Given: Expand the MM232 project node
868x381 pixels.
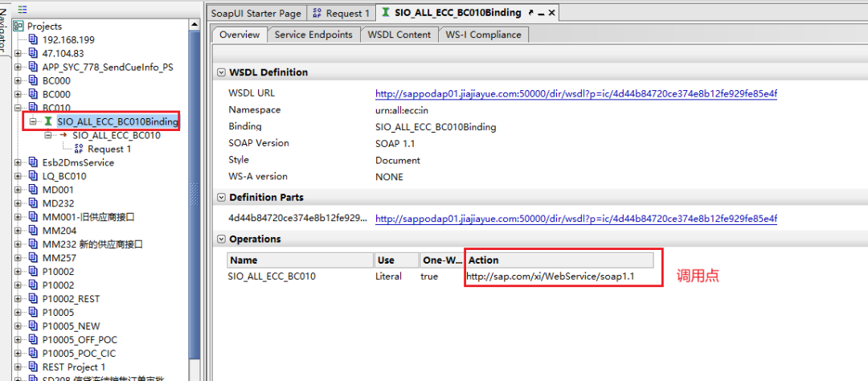Looking at the screenshot, I should tap(18, 244).
